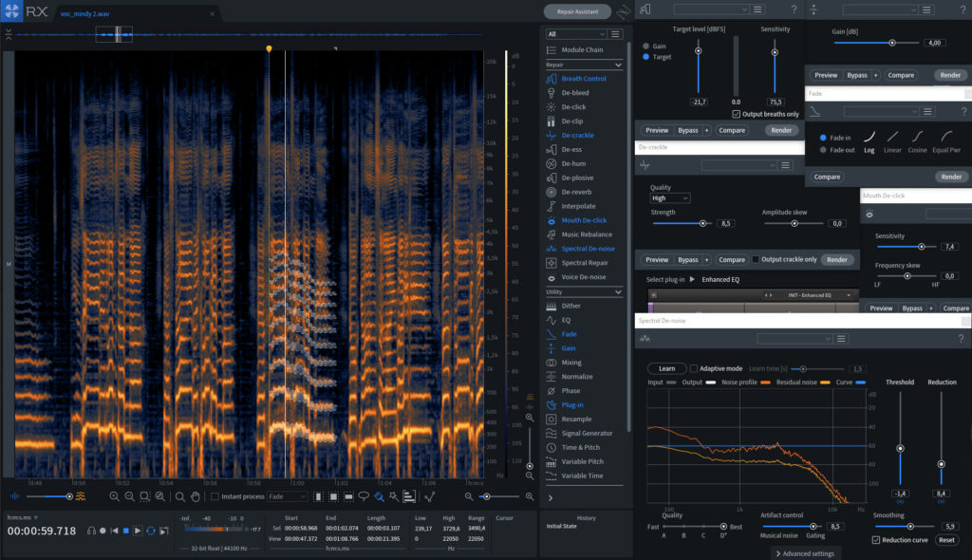972x560 pixels.
Task: Click the Repair Assistant button
Action: [577, 11]
